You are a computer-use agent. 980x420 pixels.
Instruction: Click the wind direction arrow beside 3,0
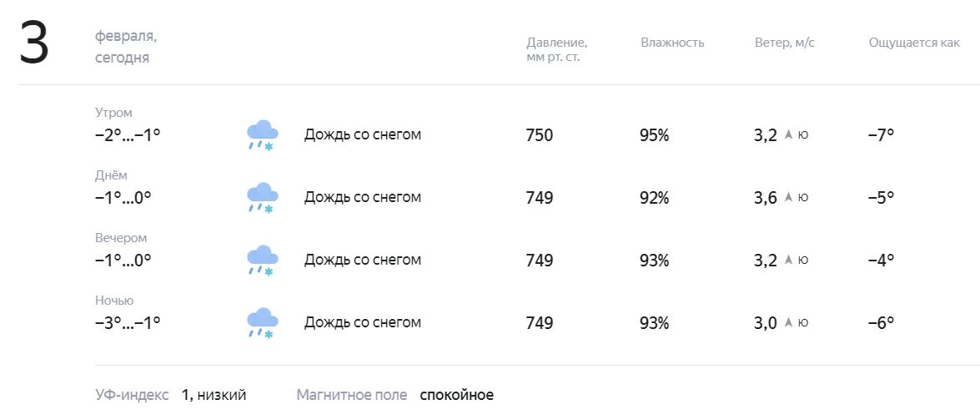pos(788,322)
